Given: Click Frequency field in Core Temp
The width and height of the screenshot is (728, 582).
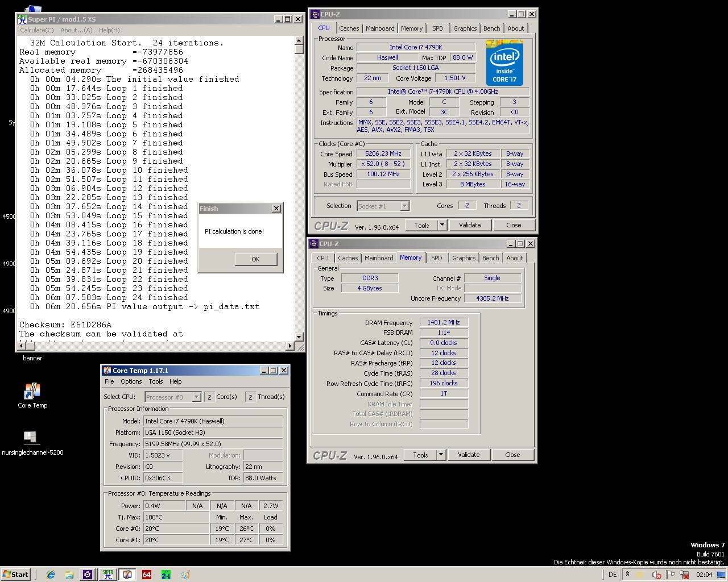Looking at the screenshot, I should click(213, 444).
